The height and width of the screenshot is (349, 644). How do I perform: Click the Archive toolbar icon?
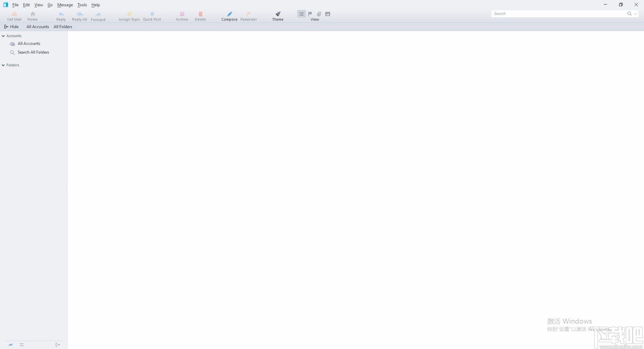182,14
